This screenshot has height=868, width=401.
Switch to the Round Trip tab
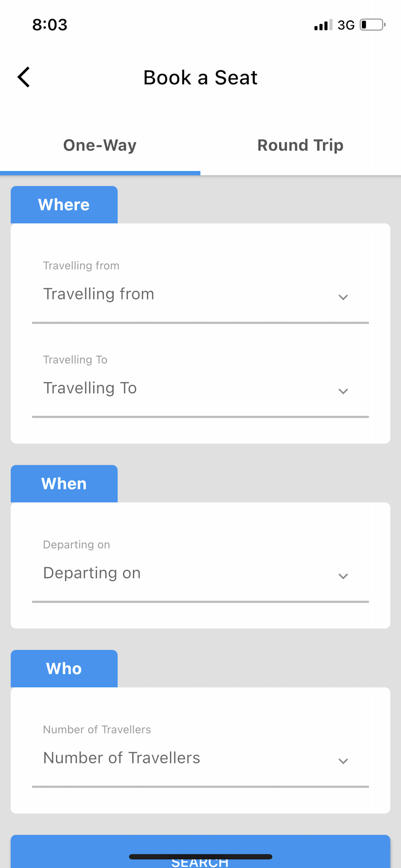click(x=301, y=145)
